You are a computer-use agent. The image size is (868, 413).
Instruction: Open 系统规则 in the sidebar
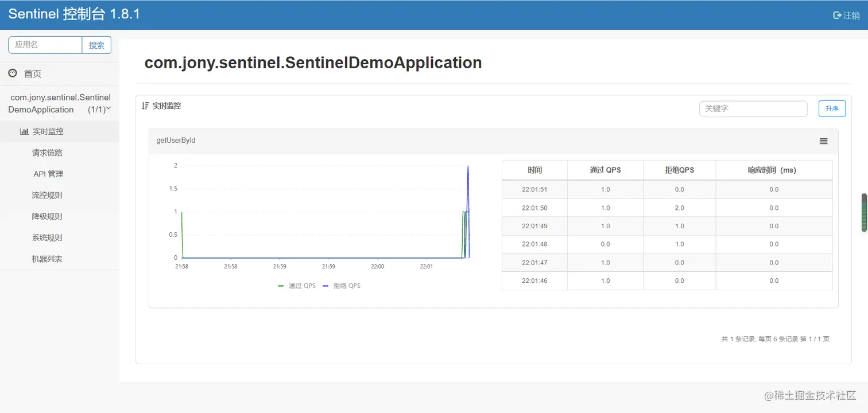(x=47, y=238)
